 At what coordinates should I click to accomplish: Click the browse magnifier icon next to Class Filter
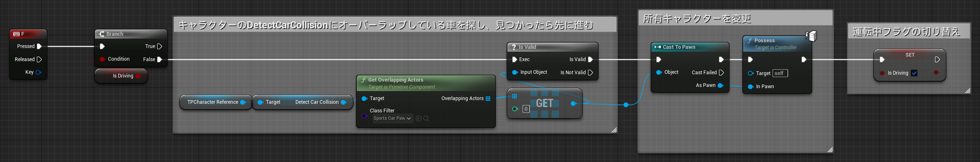click(426, 119)
